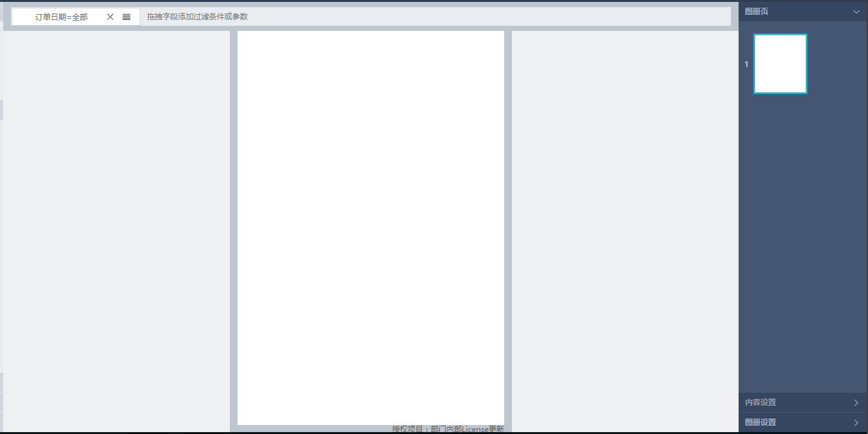Remove the 订单日期=全部 filter with the X icon
This screenshot has height=434, width=868.
(x=110, y=17)
